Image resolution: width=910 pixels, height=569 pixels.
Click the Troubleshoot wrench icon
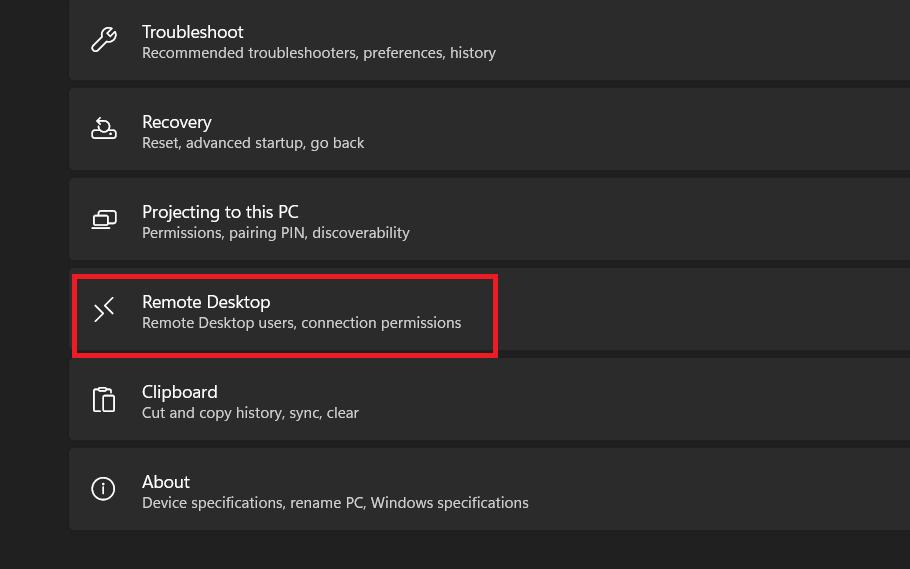(x=104, y=40)
